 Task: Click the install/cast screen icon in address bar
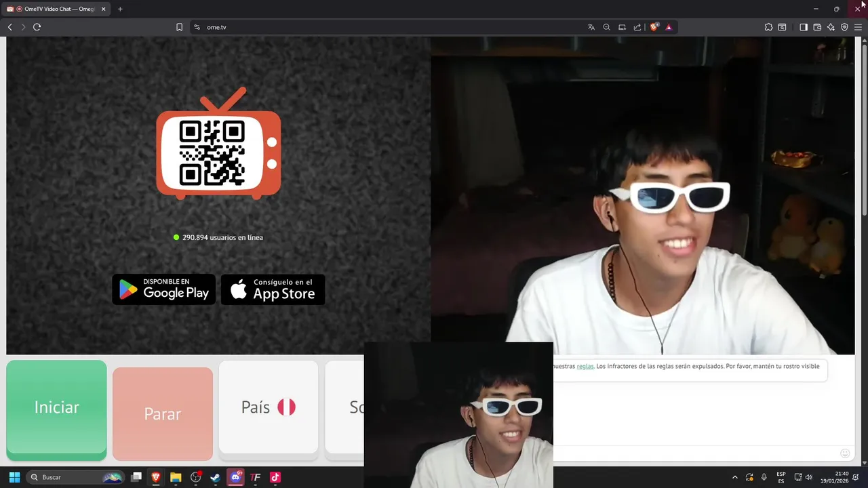tap(622, 27)
